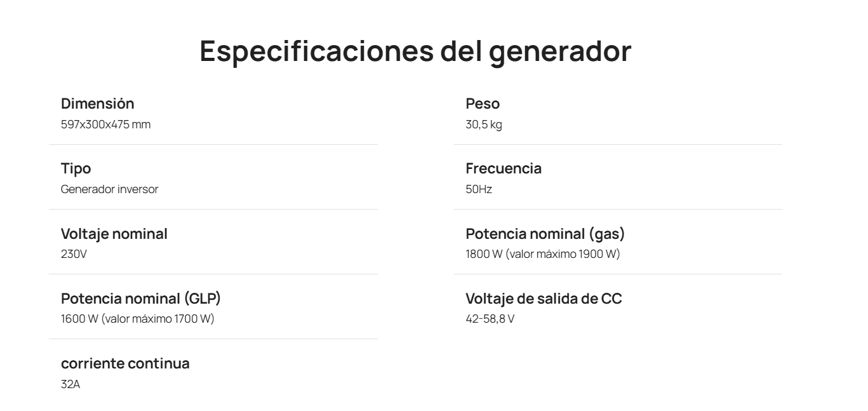This screenshot has width=868, height=411.
Task: Click the 50Hz frequency value
Action: pos(479,189)
